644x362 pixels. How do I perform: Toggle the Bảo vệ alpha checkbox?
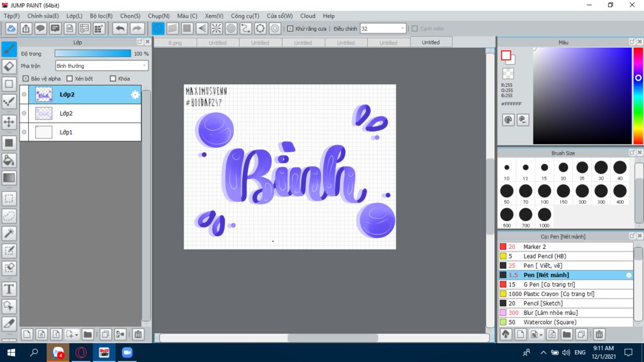26,79
